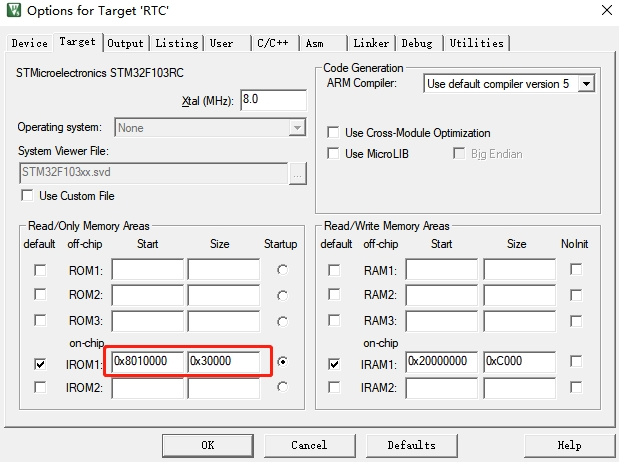Screen dimensions: 619x462
Task: Click the Defaults button
Action: [411, 445]
